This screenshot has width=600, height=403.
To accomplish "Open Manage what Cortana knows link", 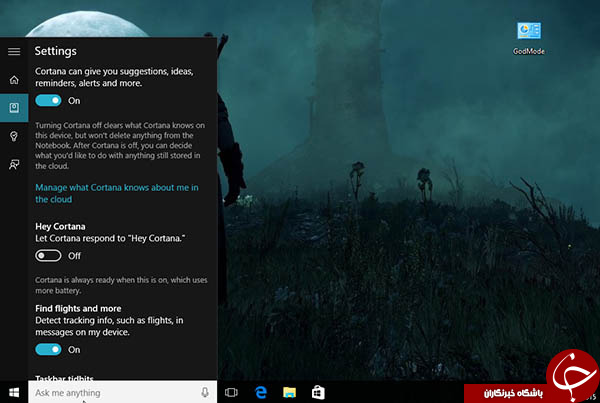I will click(117, 193).
